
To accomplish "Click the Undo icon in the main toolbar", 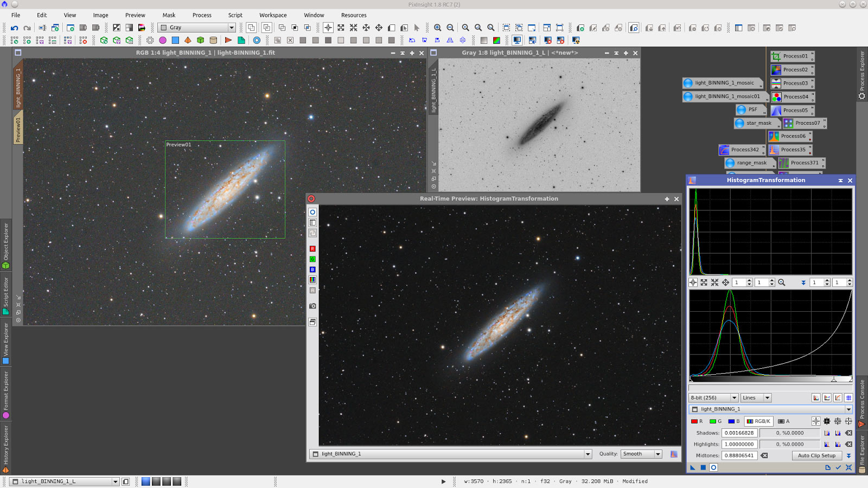I will click(15, 27).
